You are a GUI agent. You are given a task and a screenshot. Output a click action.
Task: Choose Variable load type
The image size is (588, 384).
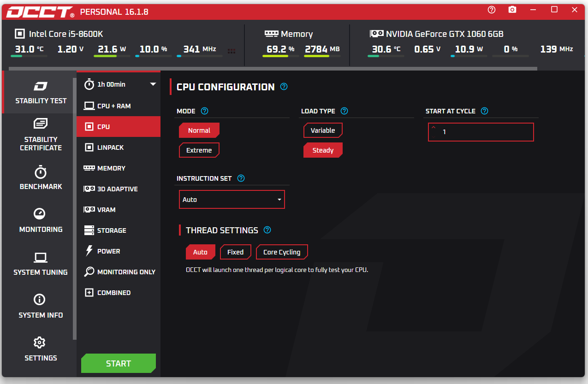(323, 130)
